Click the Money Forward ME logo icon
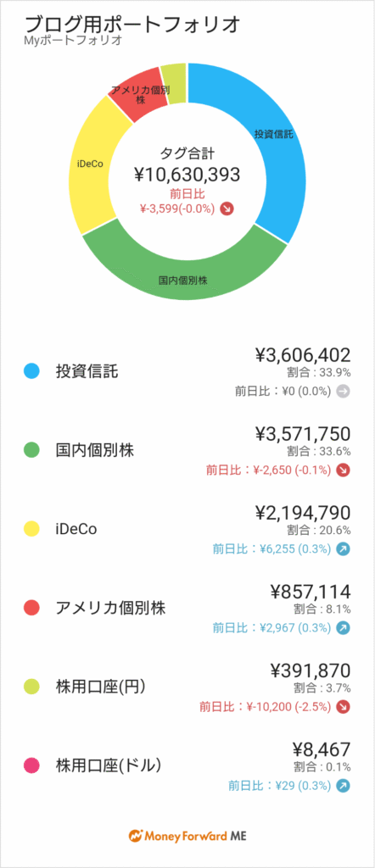The width and height of the screenshot is (375, 868). pyautogui.click(x=136, y=836)
